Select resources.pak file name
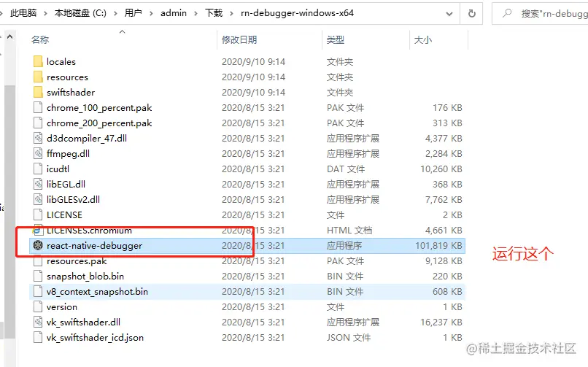 (77, 261)
